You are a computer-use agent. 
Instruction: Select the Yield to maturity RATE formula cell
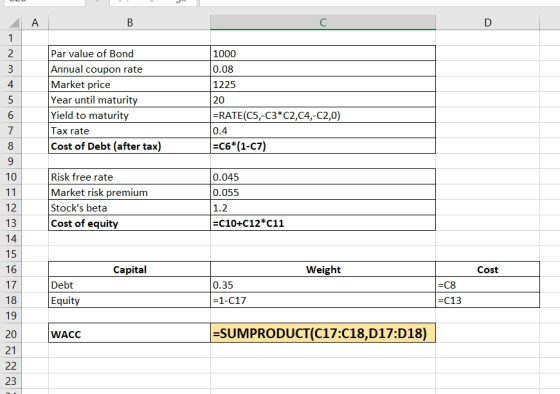tap(323, 115)
